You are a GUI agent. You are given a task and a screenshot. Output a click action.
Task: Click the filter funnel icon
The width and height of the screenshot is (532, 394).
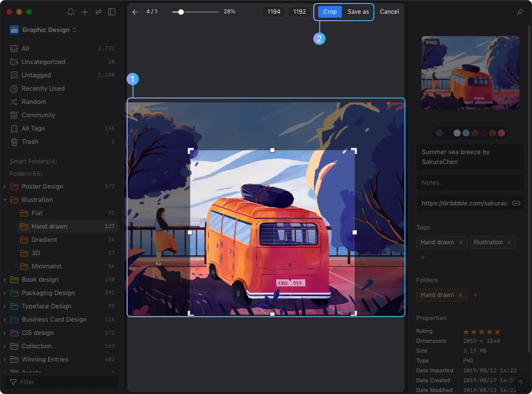coord(13,382)
